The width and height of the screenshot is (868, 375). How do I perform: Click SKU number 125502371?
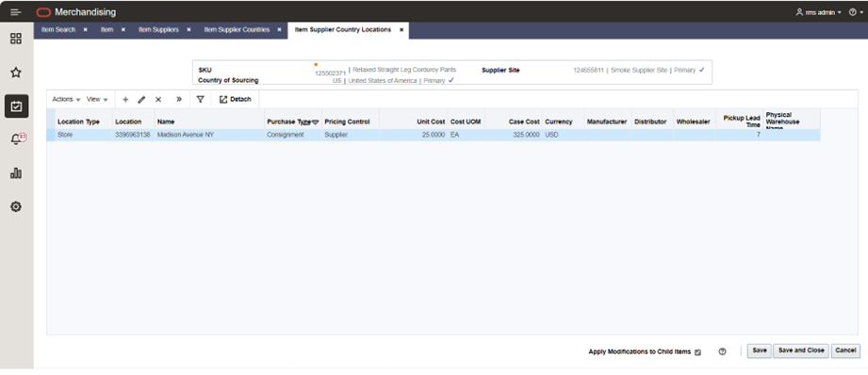tap(331, 73)
